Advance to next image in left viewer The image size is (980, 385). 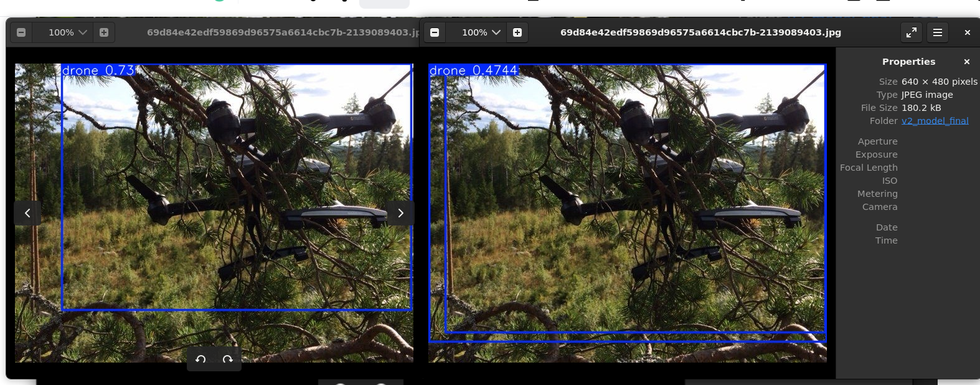400,213
